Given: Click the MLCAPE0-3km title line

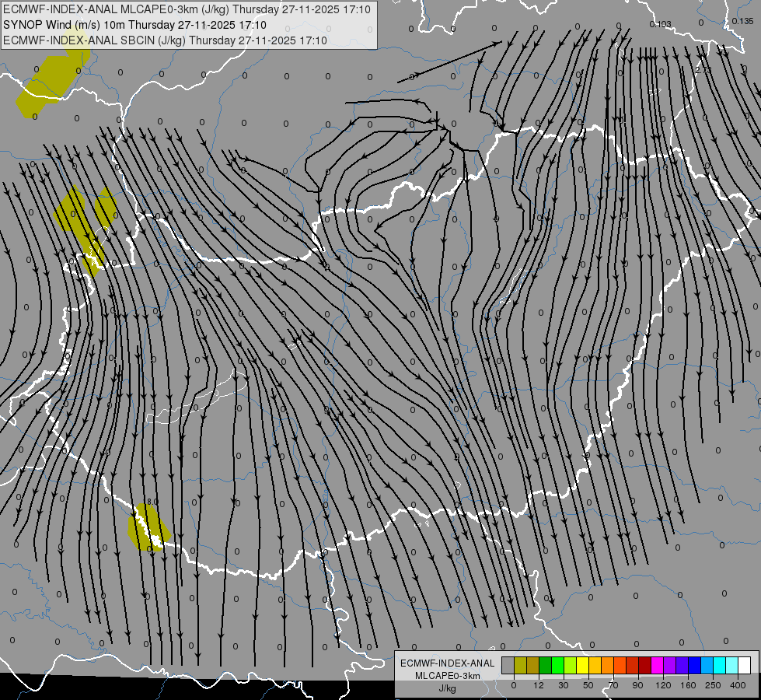Looking at the screenshot, I should 187,9.
